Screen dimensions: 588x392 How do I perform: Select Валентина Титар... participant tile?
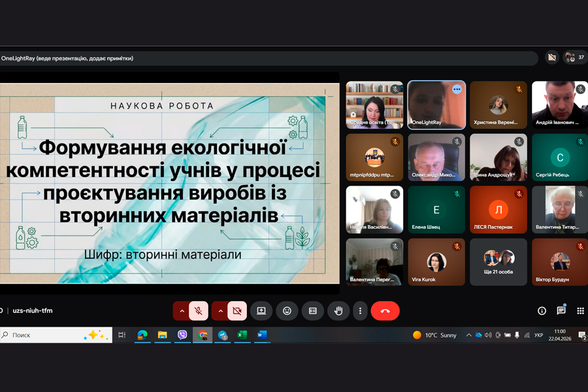(x=560, y=210)
